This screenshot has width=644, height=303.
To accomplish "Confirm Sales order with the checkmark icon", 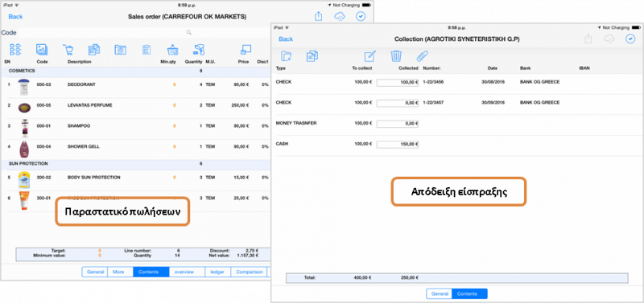I will (361, 16).
